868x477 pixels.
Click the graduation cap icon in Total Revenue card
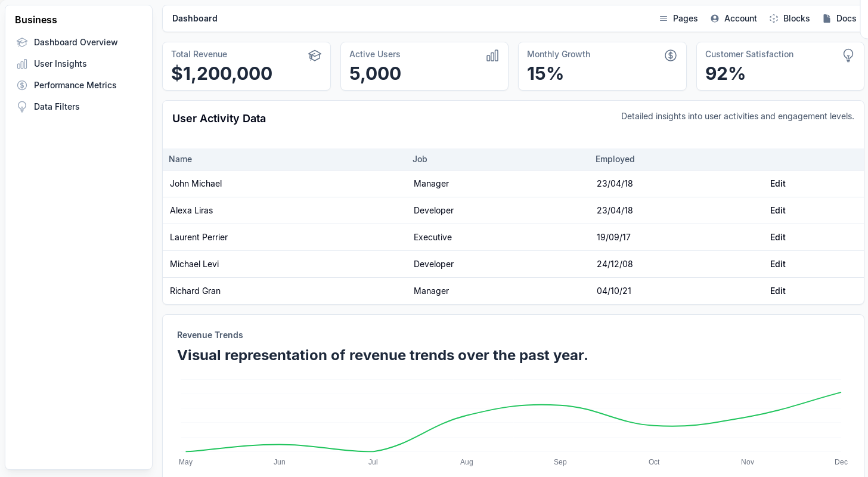click(315, 55)
